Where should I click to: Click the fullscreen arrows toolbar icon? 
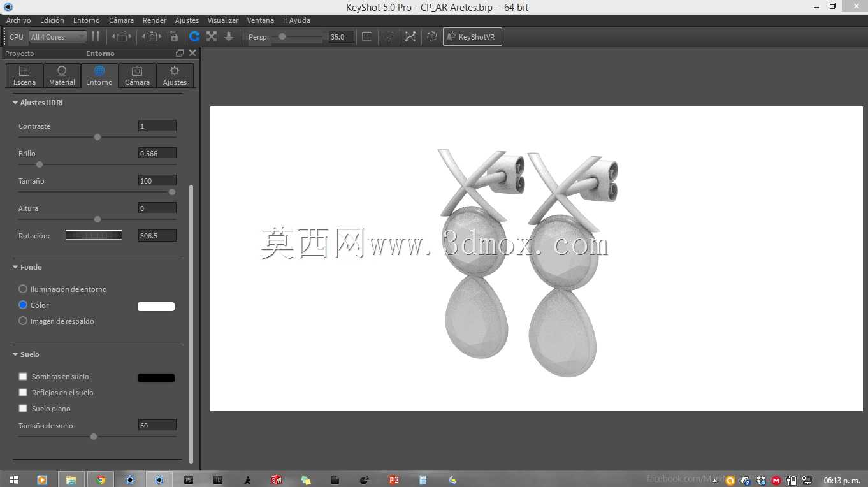coord(212,36)
